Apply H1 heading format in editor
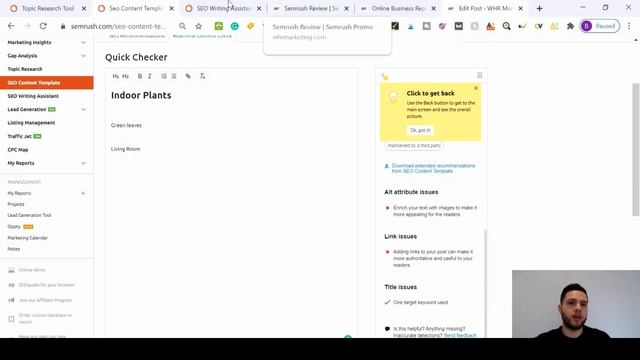Image resolution: width=640 pixels, height=360 pixels. pos(116,76)
